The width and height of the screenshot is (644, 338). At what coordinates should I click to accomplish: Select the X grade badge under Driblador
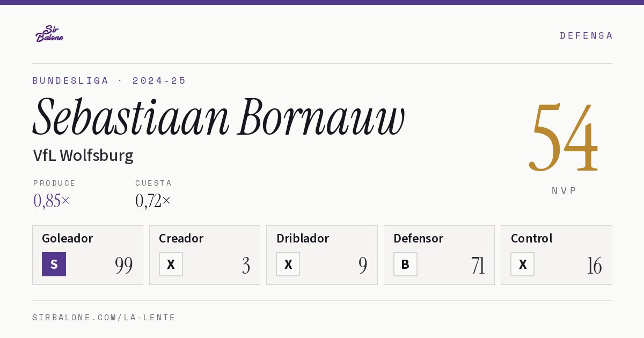(x=288, y=264)
